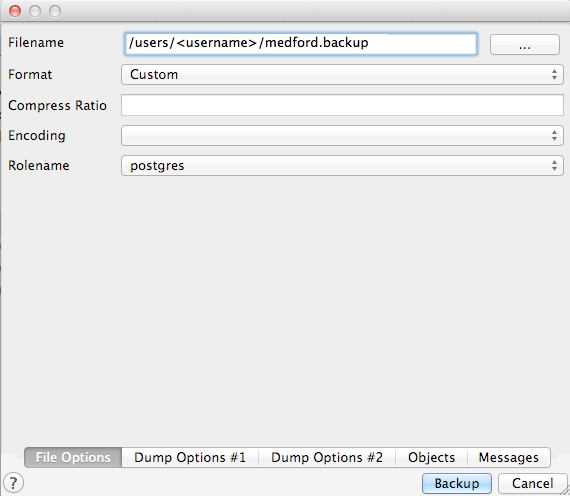Image resolution: width=570 pixels, height=496 pixels.
Task: Click the red close window button
Action: 15,11
